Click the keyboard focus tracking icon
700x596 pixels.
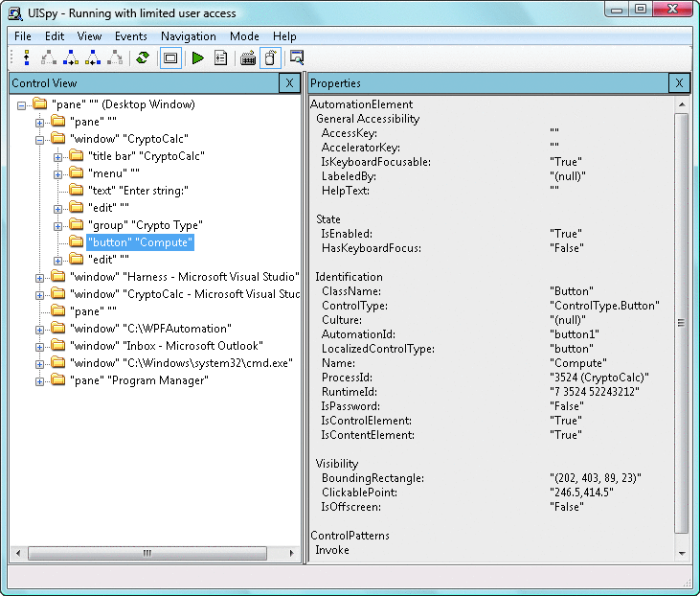(x=248, y=58)
